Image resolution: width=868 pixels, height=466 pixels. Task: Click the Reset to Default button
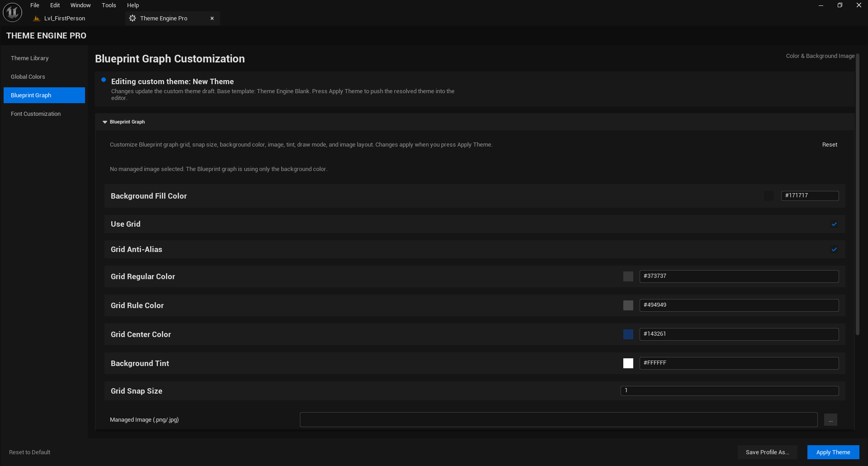click(30, 452)
